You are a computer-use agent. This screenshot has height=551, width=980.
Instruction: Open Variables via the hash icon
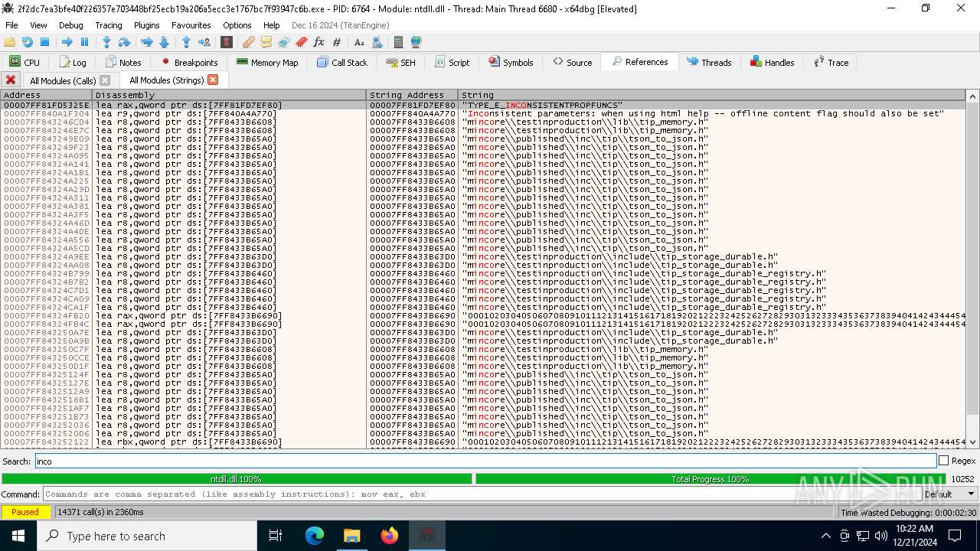(337, 42)
